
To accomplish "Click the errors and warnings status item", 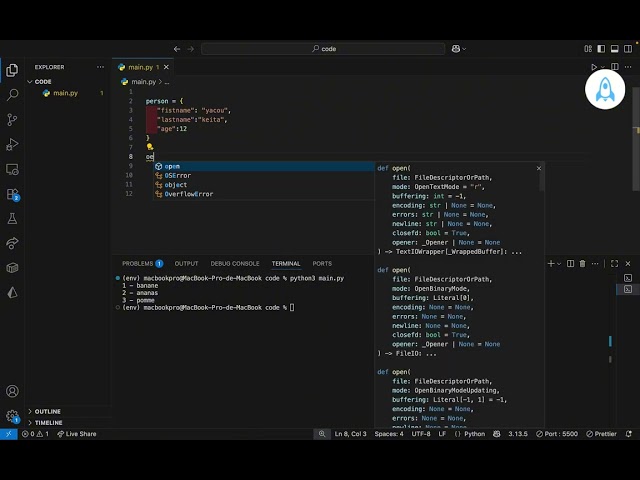I will tap(35, 434).
